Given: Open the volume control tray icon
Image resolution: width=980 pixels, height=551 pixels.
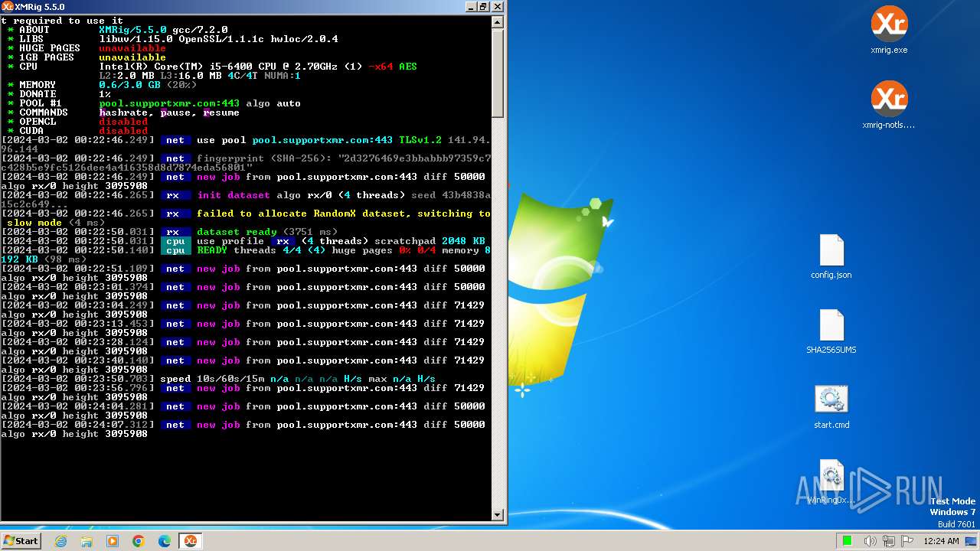Looking at the screenshot, I should tap(870, 541).
